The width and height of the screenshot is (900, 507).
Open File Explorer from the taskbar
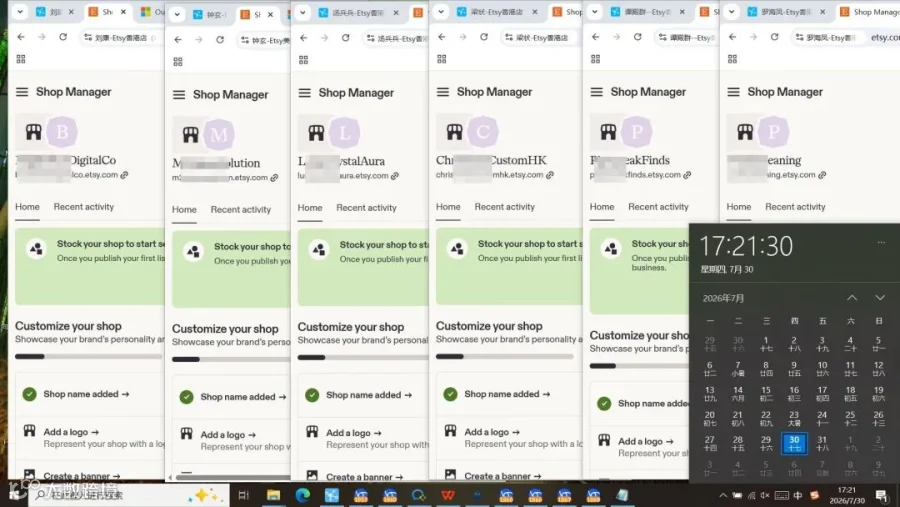[x=273, y=495]
